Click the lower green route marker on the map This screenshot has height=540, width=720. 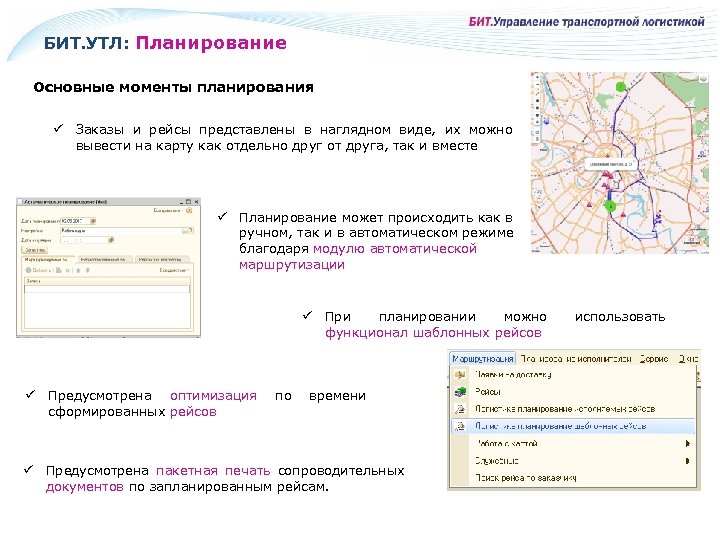pos(610,207)
